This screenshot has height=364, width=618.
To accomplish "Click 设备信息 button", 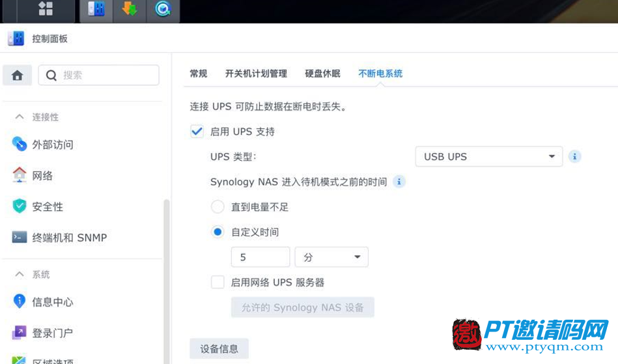I will (x=219, y=348).
